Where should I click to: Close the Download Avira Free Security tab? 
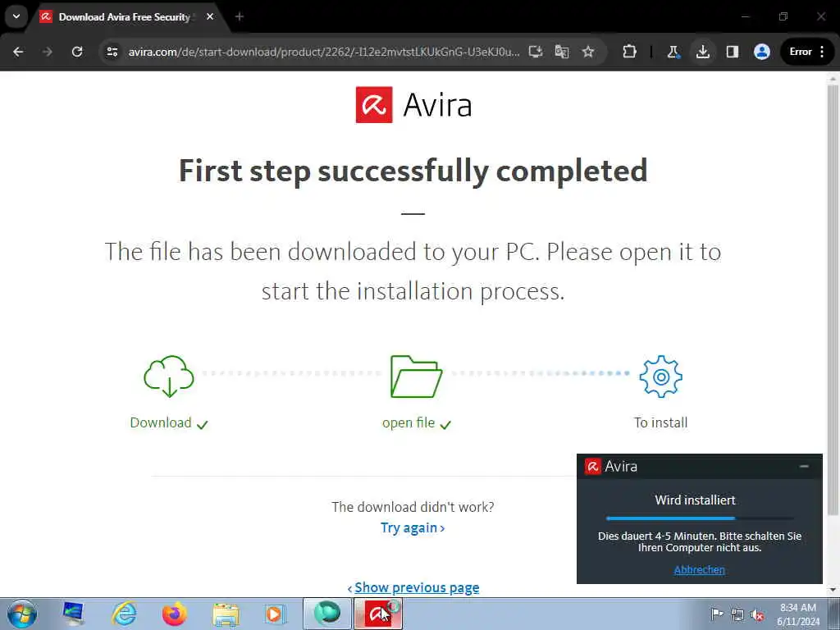[x=210, y=16]
